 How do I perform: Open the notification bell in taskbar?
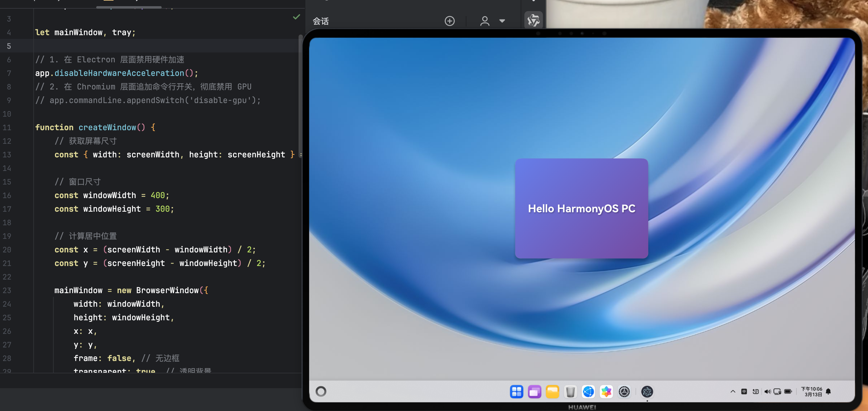828,392
